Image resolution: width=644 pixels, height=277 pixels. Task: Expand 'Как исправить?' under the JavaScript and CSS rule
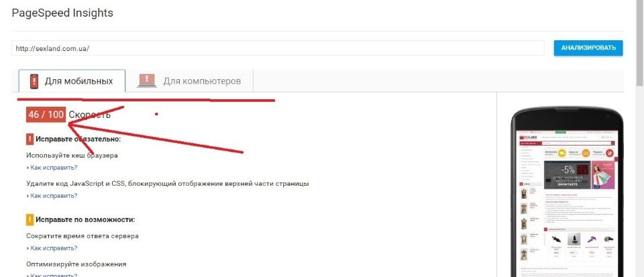52,195
